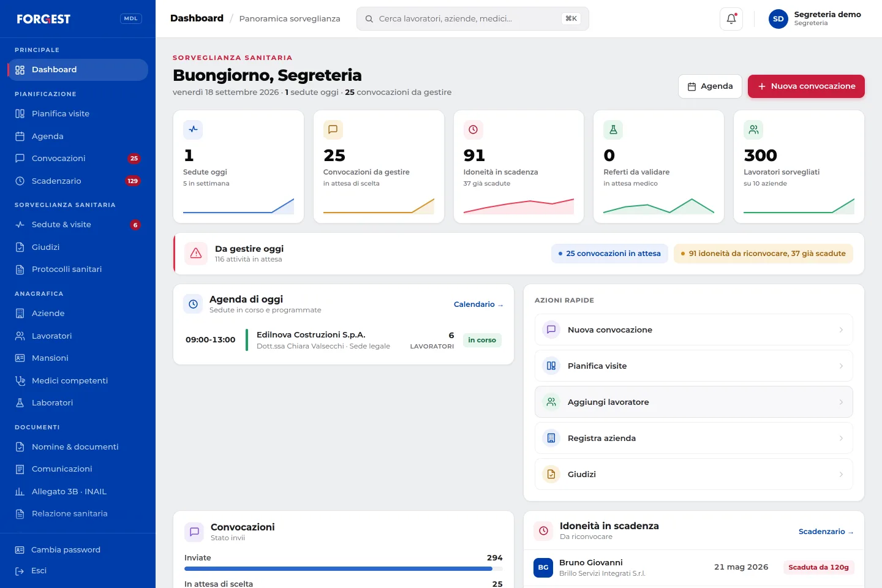The height and width of the screenshot is (588, 882).
Task: Open Giudizi quick action chevron
Action: coord(841,474)
